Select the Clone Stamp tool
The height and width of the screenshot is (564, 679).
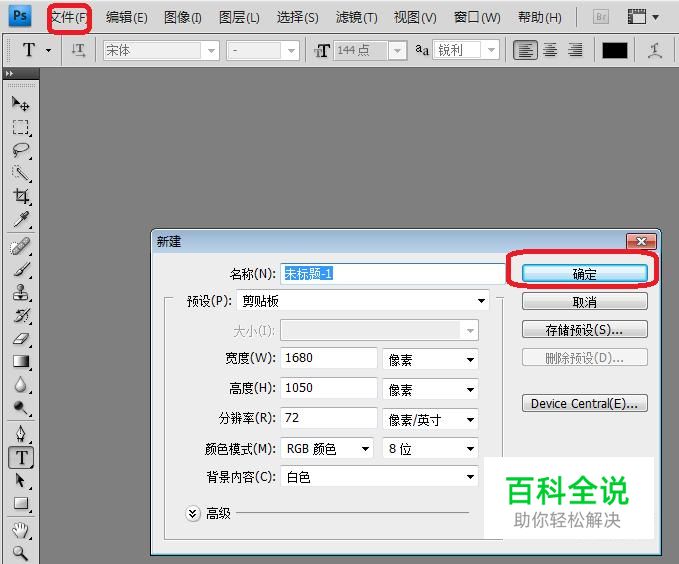20,293
